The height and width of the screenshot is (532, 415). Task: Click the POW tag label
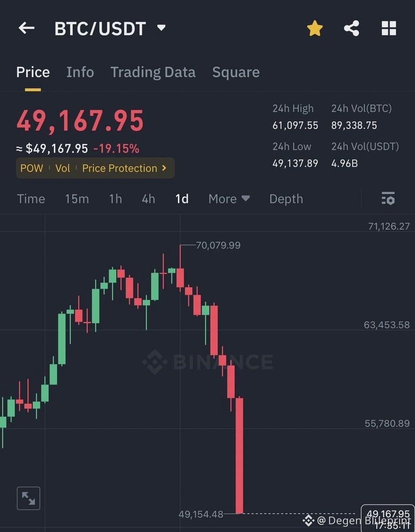[x=31, y=168]
